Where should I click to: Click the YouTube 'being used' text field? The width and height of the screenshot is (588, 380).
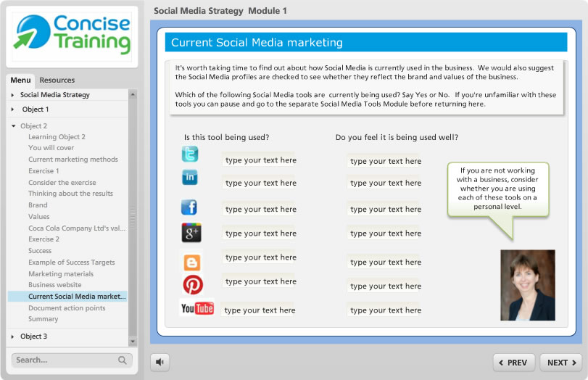click(x=257, y=310)
